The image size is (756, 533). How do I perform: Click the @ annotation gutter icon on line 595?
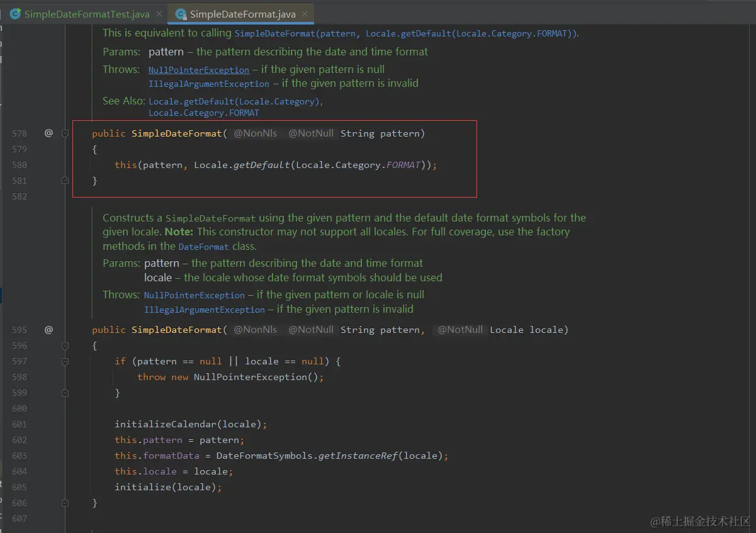coord(48,329)
